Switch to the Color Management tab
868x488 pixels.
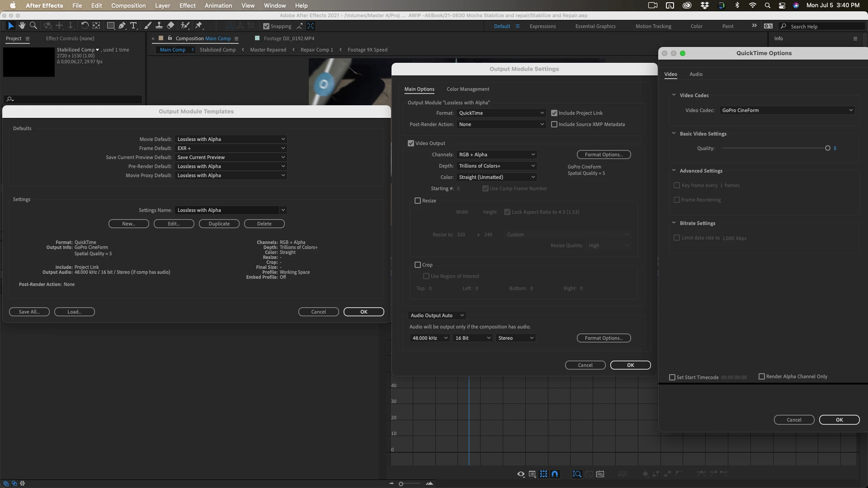(x=467, y=89)
